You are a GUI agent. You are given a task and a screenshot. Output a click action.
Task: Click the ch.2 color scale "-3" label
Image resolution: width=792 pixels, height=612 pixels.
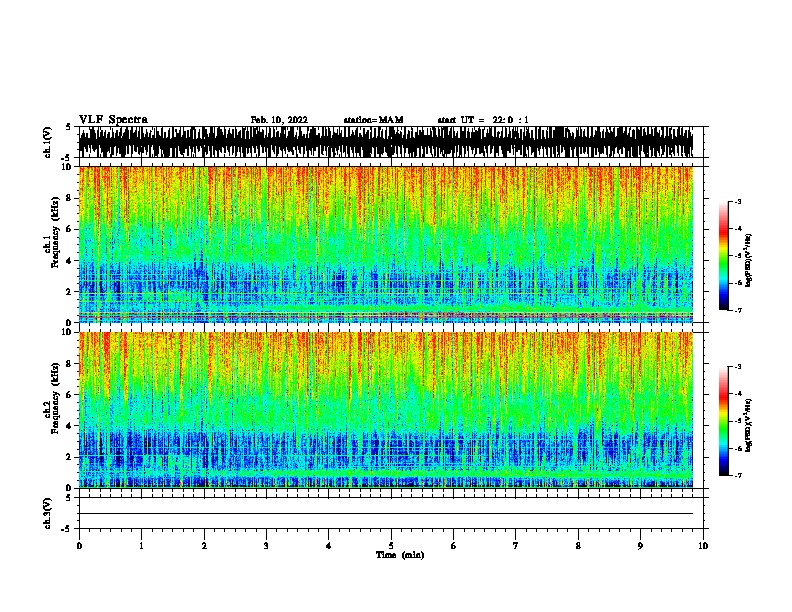(737, 367)
